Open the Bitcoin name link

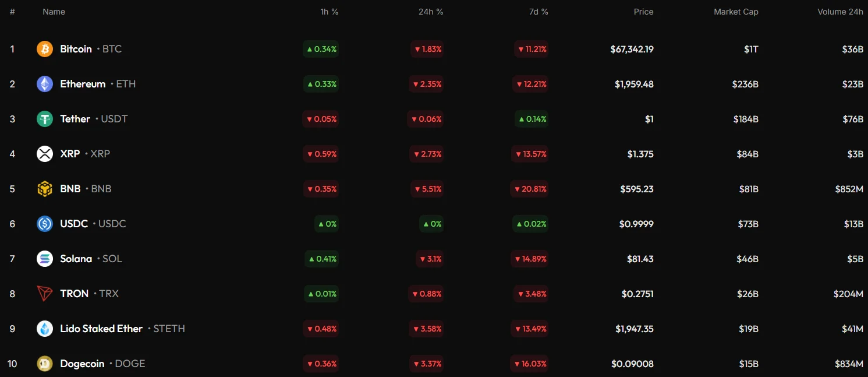76,49
